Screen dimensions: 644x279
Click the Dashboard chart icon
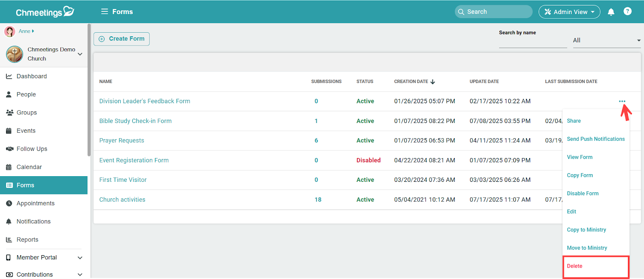pyautogui.click(x=9, y=76)
